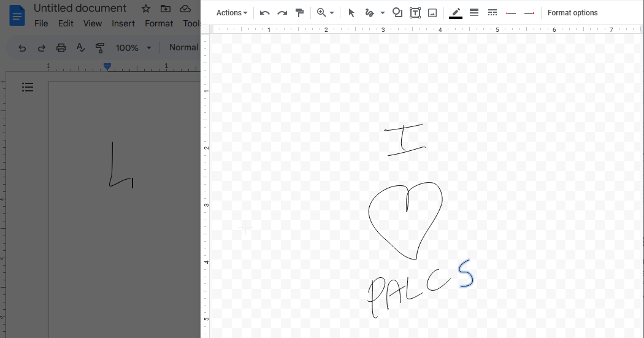Select the blue highlighted S stroke
Viewport: 644px width, 338px height.
point(466,274)
